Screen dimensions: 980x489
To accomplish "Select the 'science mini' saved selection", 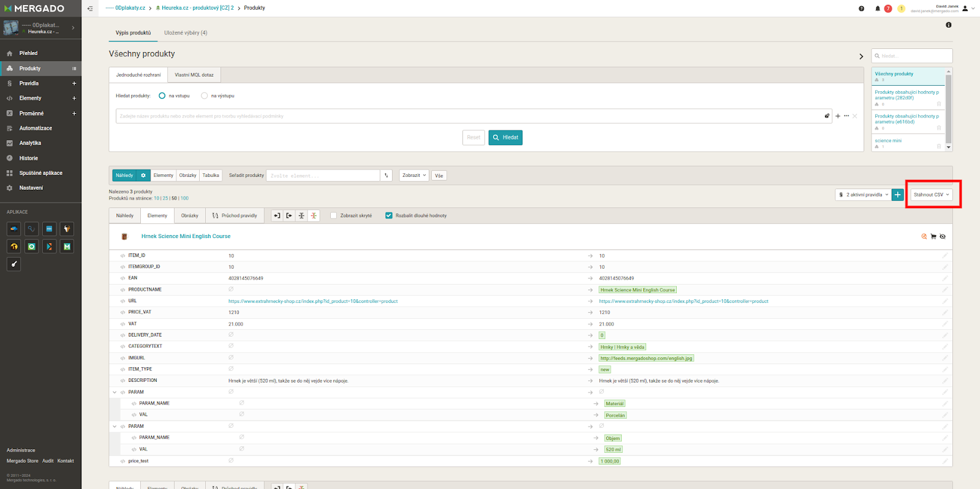I will coord(888,141).
